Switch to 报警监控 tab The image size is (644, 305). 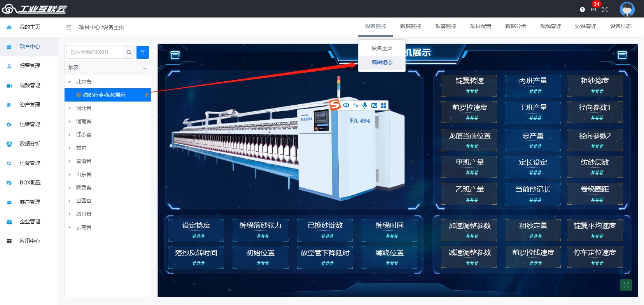coord(446,26)
